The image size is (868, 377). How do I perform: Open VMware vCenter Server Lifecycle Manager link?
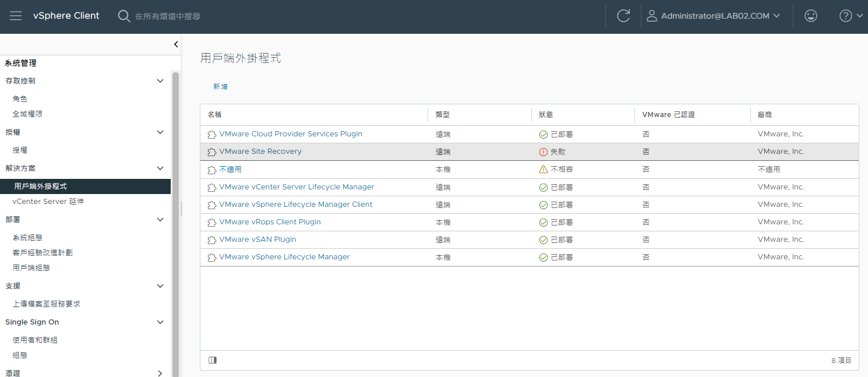(297, 187)
